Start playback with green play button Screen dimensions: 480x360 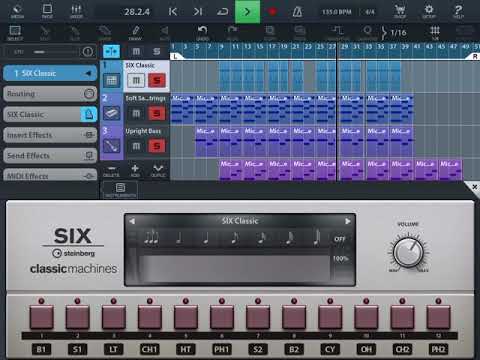pos(247,12)
